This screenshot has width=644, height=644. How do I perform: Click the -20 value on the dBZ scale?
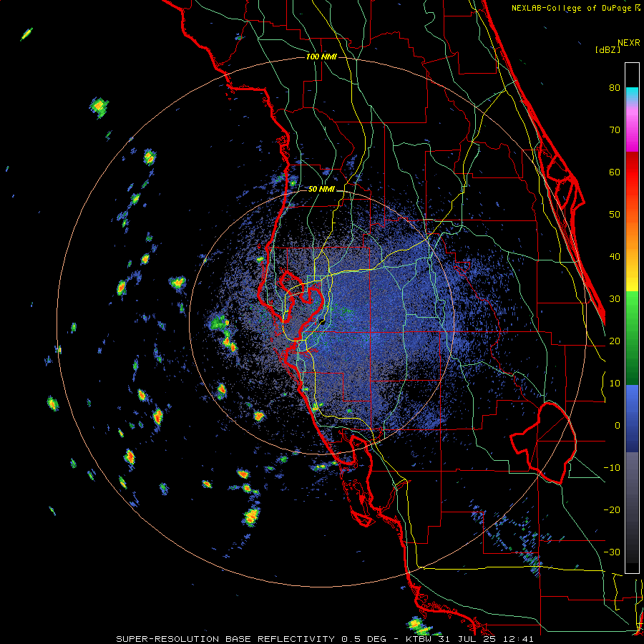tap(612, 509)
